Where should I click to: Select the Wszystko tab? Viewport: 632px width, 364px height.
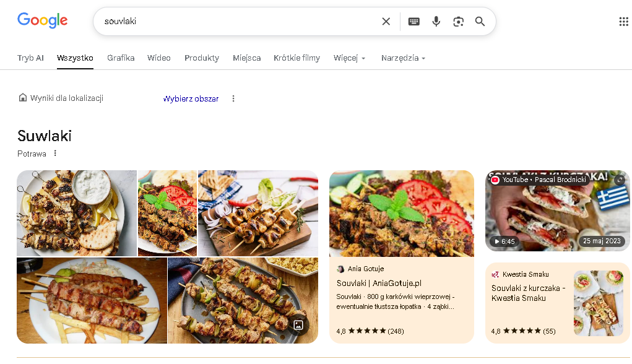pos(75,58)
